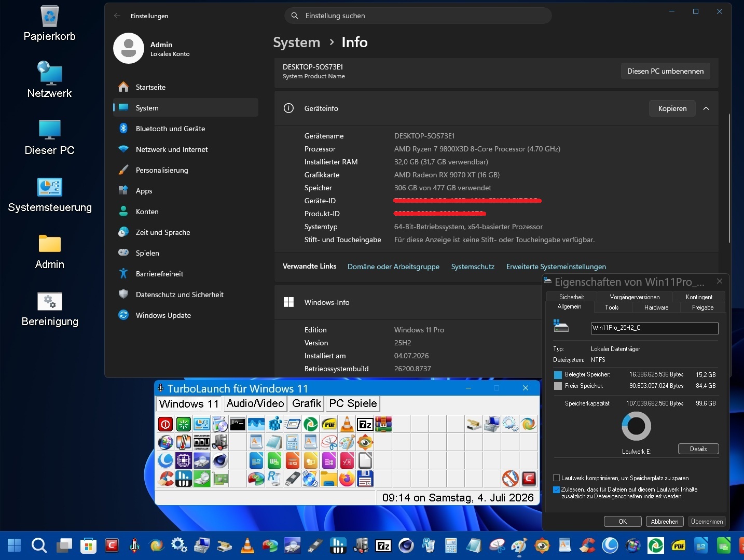
Task: Open LibreOffice Writer blue document icon in TurboLaunch
Action: pyautogui.click(x=256, y=460)
